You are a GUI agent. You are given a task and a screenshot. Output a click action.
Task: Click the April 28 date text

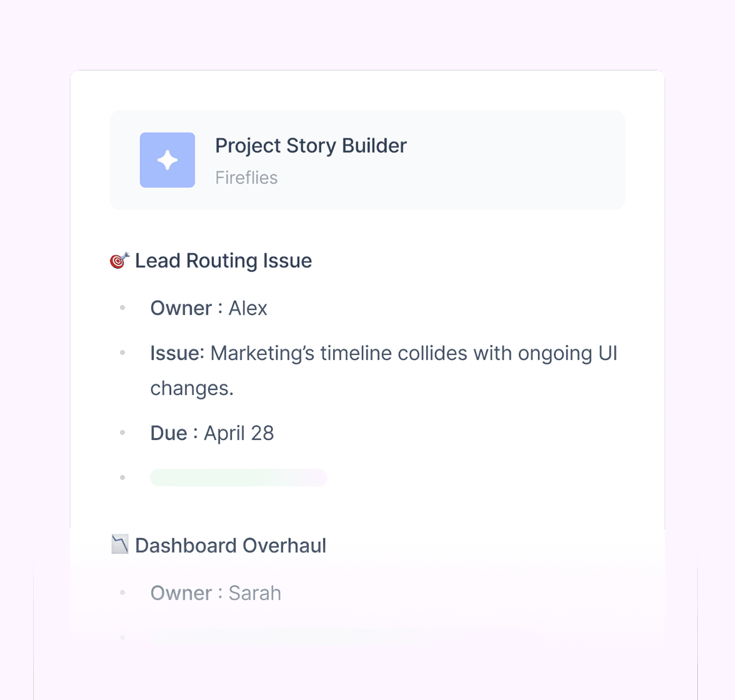pyautogui.click(x=239, y=433)
